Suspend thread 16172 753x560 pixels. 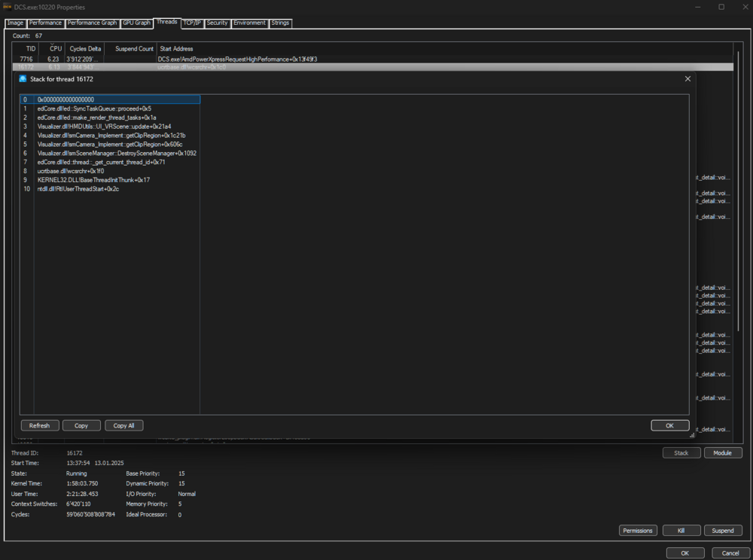pos(723,530)
